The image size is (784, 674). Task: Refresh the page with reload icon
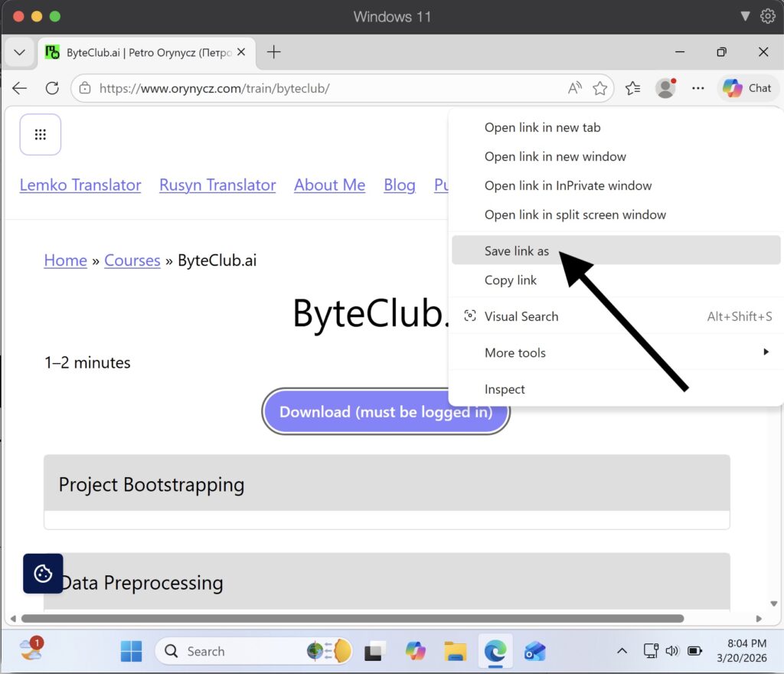52,88
